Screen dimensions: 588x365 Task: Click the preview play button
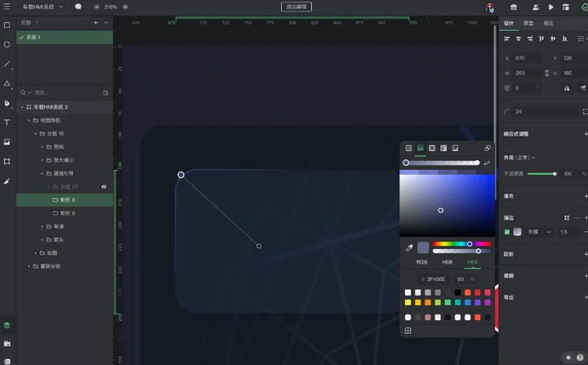(x=551, y=7)
